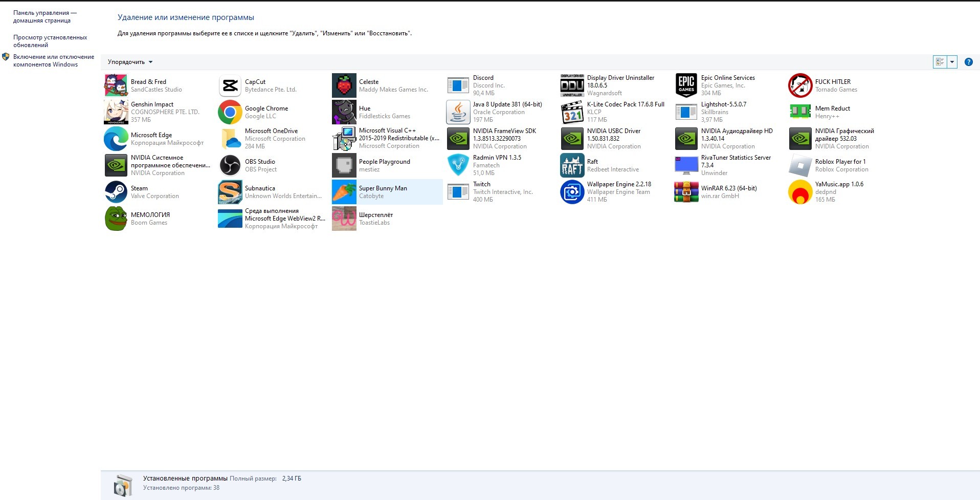980x500 pixels.
Task: Select the Lightshot-5.5.0.7 icon
Action: point(686,112)
